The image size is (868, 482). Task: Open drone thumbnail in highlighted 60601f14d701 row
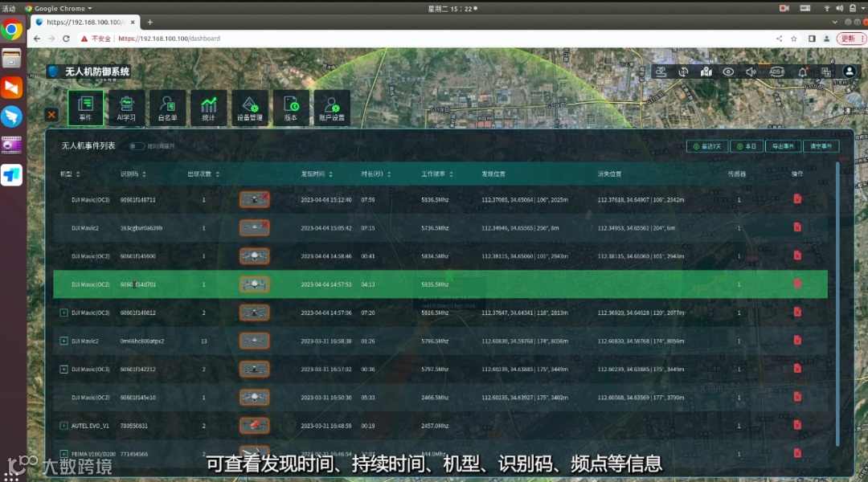[x=254, y=284]
